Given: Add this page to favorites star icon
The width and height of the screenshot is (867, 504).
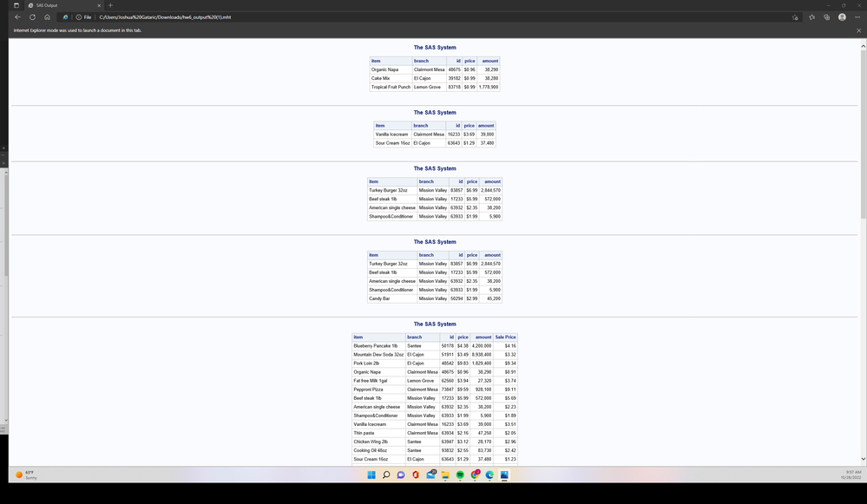Looking at the screenshot, I should 795,17.
